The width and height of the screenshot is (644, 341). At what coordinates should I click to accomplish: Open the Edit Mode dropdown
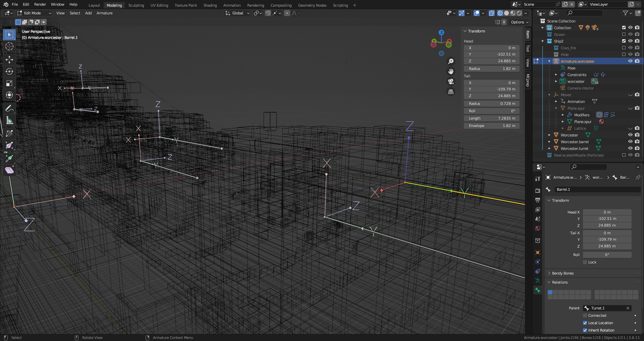34,13
